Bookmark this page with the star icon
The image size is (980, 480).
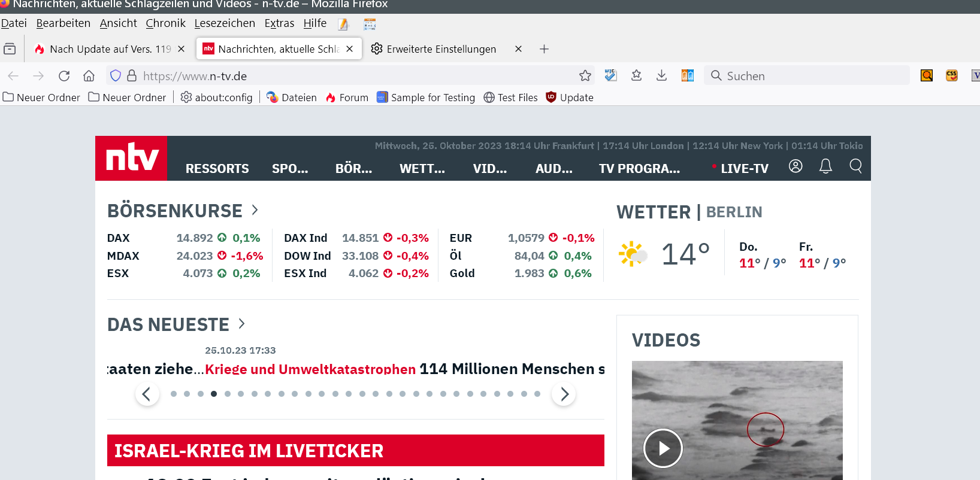click(x=585, y=75)
